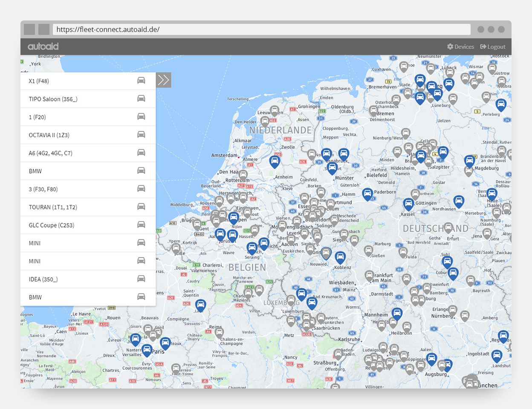
Task: Select the blue vehicle marker near Magdeburg
Action: click(x=470, y=161)
